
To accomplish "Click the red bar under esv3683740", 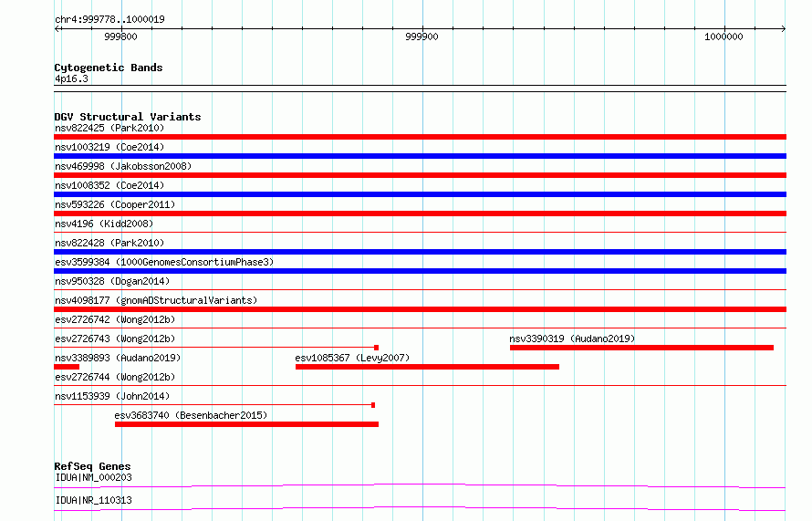I will [x=246, y=424].
